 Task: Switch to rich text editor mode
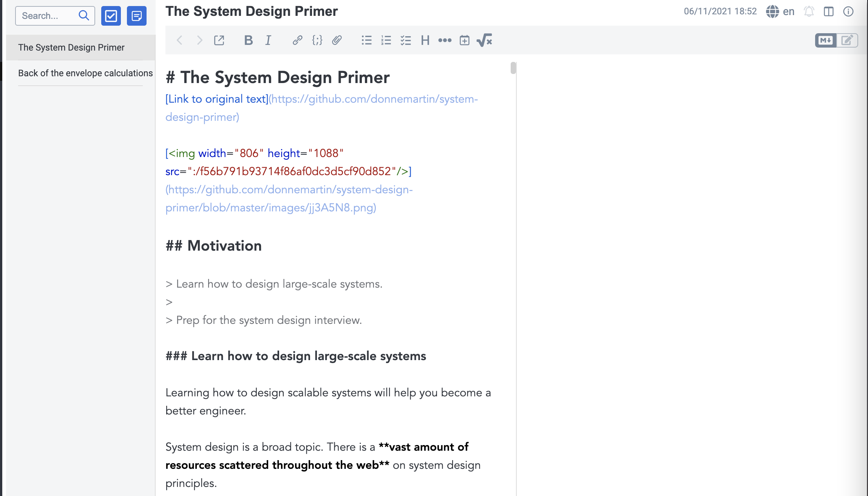click(847, 40)
